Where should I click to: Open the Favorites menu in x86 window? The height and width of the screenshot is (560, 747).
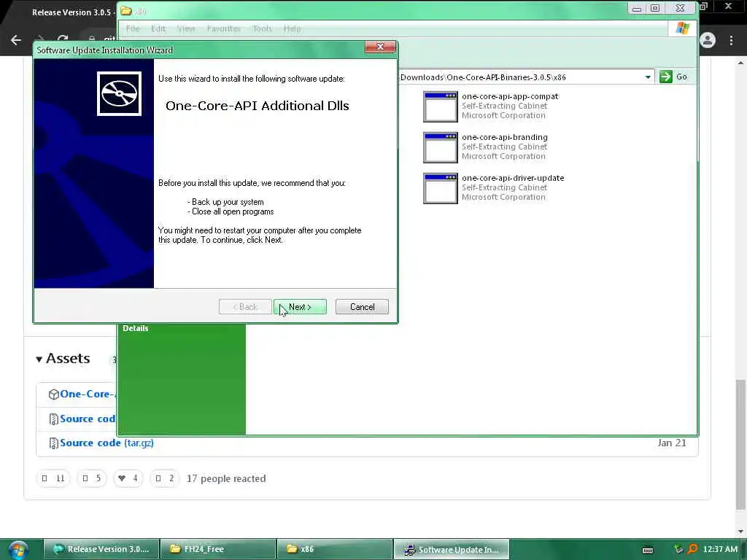tap(224, 28)
